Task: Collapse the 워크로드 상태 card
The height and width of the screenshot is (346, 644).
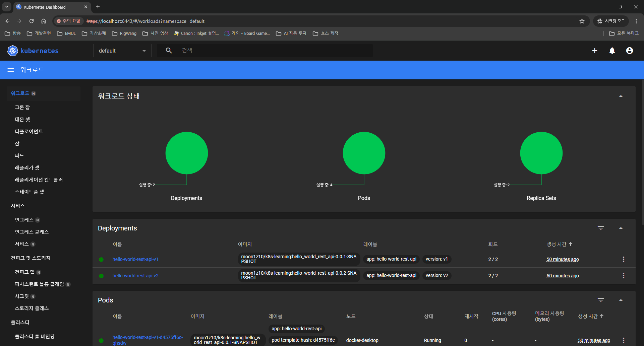Action: 621,96
